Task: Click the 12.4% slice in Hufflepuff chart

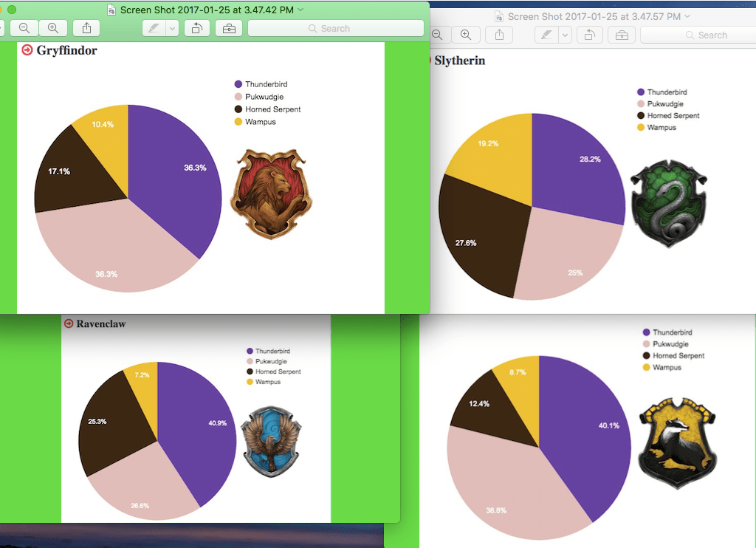Action: [x=487, y=410]
